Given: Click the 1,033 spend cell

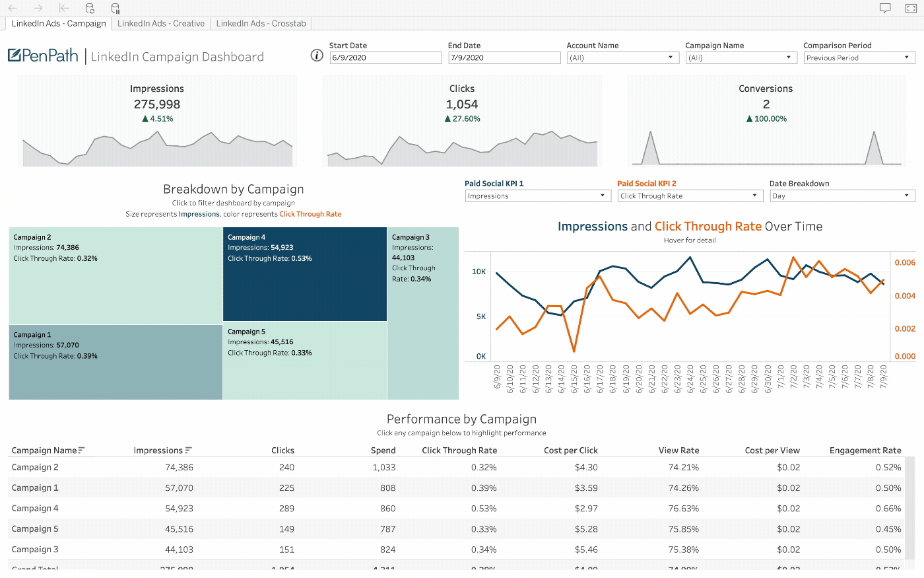Looking at the screenshot, I should click(384, 467).
